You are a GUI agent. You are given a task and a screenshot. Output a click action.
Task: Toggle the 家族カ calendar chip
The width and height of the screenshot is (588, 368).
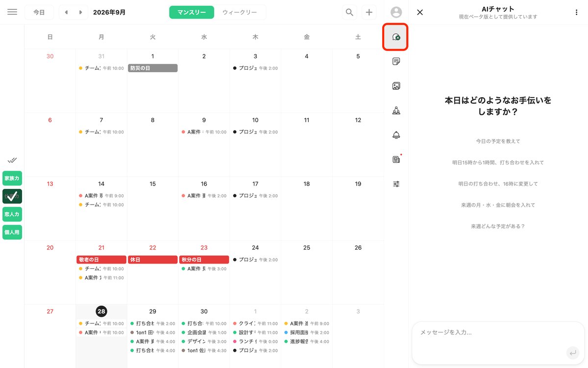tap(12, 179)
